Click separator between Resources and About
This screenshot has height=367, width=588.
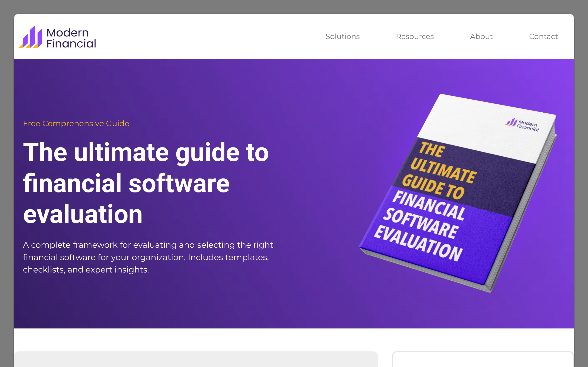[x=451, y=37]
